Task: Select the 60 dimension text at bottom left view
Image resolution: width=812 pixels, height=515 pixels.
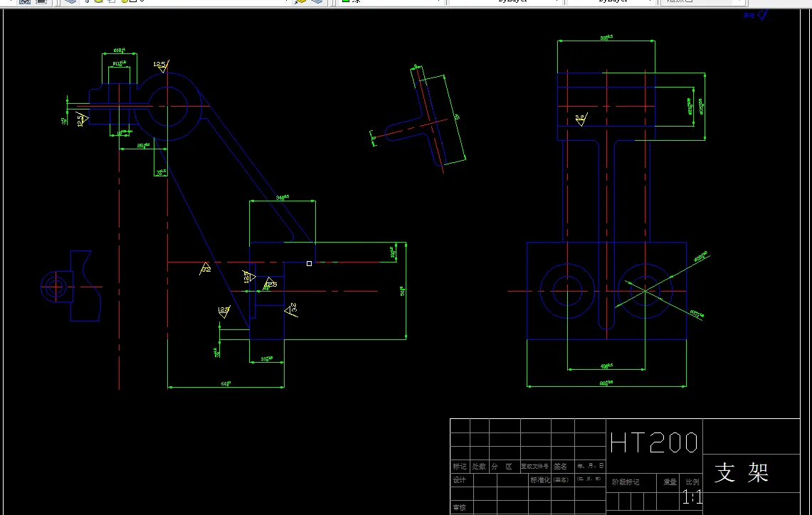Action: 226,383
